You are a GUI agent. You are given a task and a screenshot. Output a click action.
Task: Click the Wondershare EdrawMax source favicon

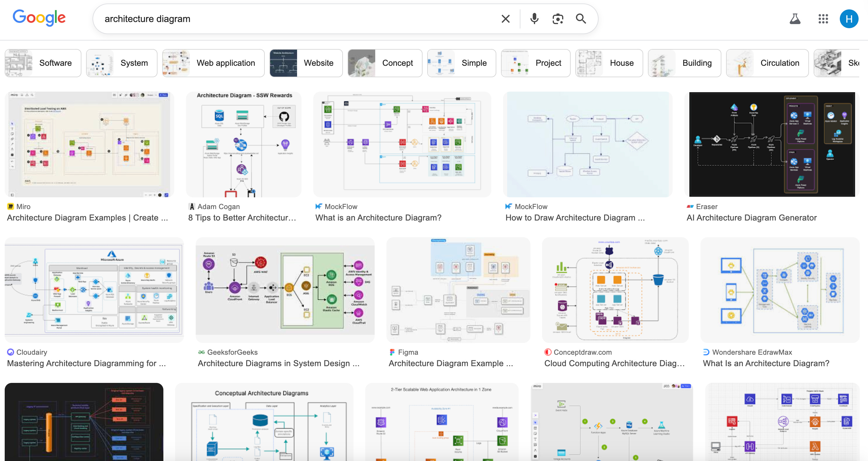click(x=706, y=352)
